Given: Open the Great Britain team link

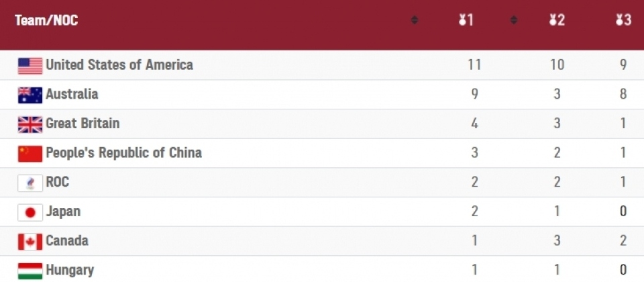Looking at the screenshot, I should tap(83, 124).
